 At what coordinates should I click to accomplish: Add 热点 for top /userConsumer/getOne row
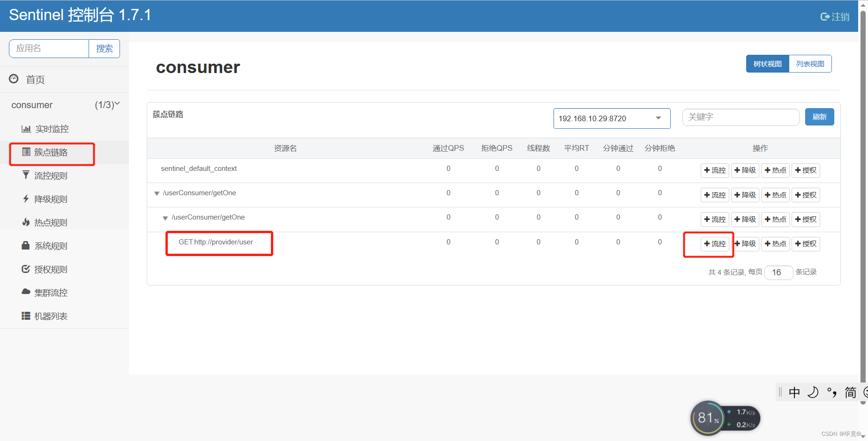point(775,195)
